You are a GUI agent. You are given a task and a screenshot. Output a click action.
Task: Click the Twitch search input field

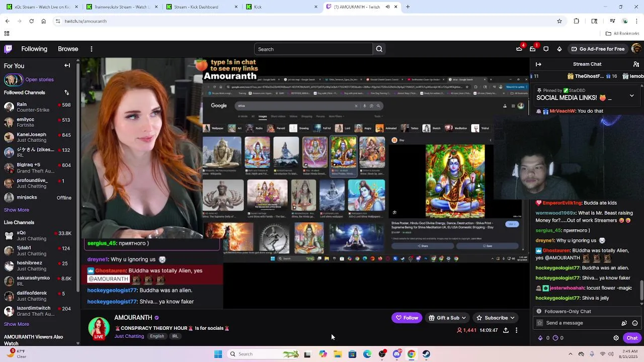313,49
